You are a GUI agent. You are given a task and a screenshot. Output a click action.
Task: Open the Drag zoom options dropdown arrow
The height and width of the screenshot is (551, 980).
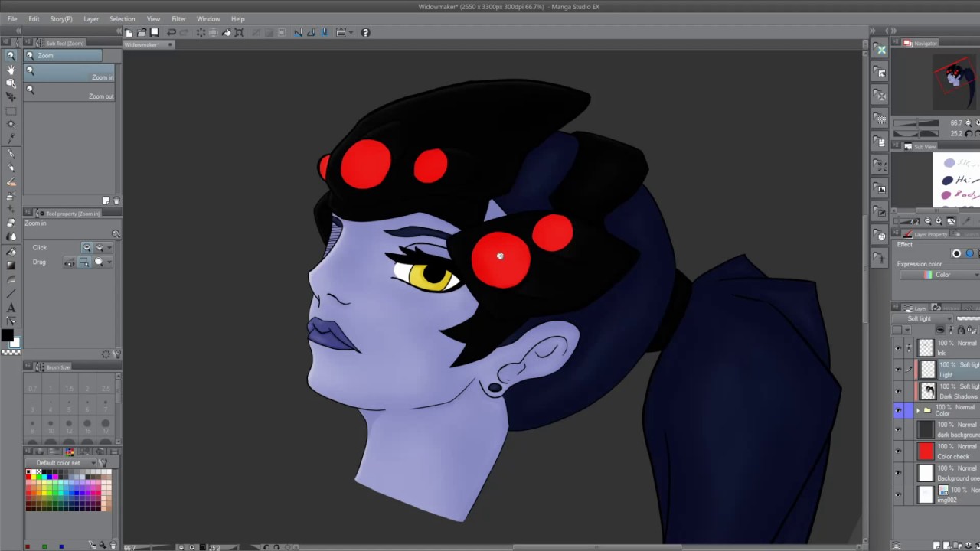click(x=109, y=262)
